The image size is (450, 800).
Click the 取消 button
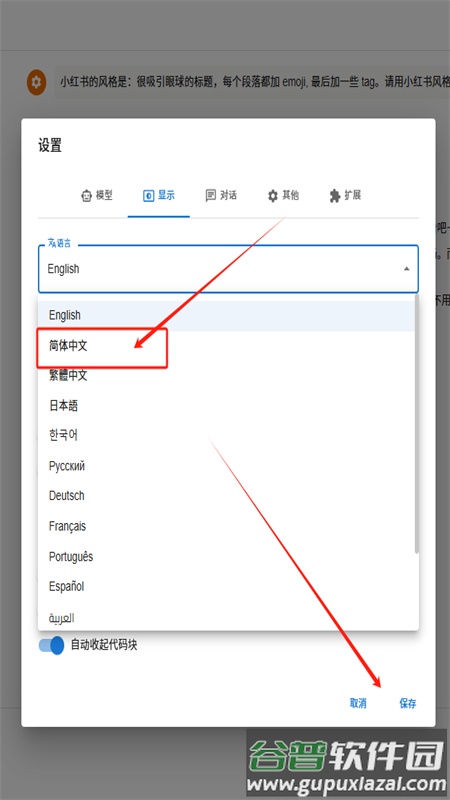click(358, 703)
